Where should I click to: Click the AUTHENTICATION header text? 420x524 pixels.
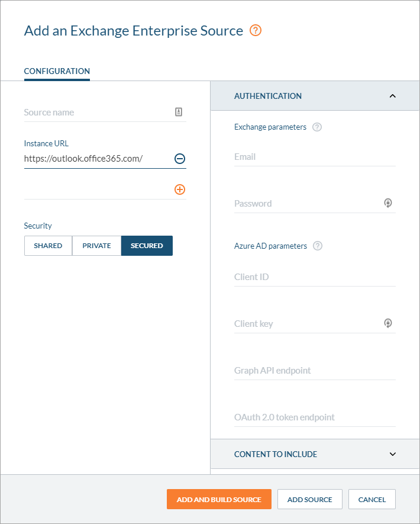pos(268,96)
